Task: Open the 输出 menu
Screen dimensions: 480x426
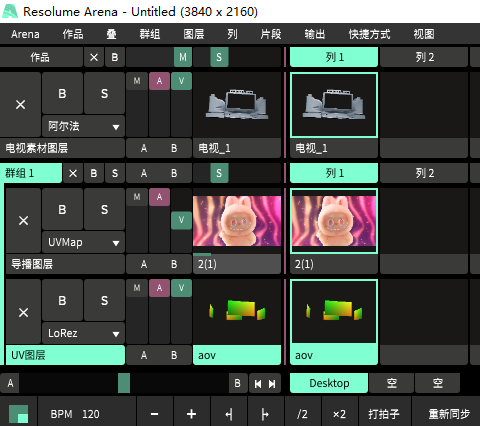Action: [314, 34]
